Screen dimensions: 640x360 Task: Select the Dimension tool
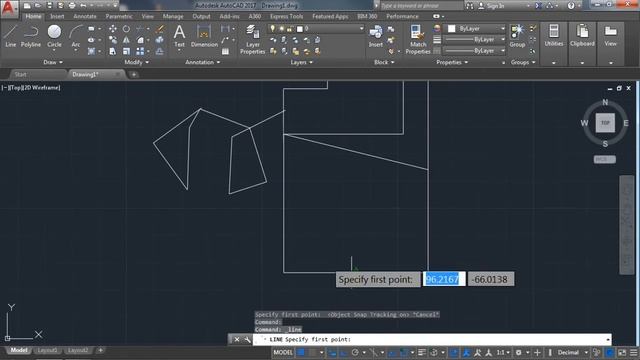204,36
